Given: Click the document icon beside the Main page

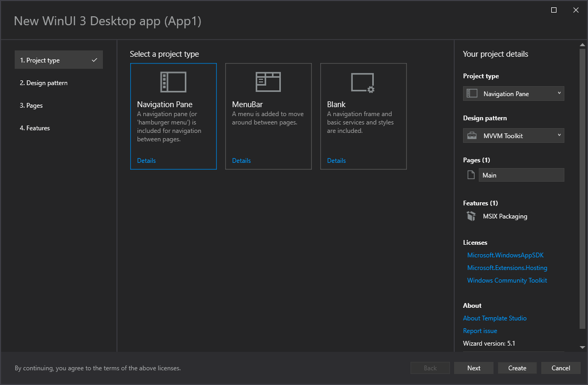Looking at the screenshot, I should coord(470,174).
